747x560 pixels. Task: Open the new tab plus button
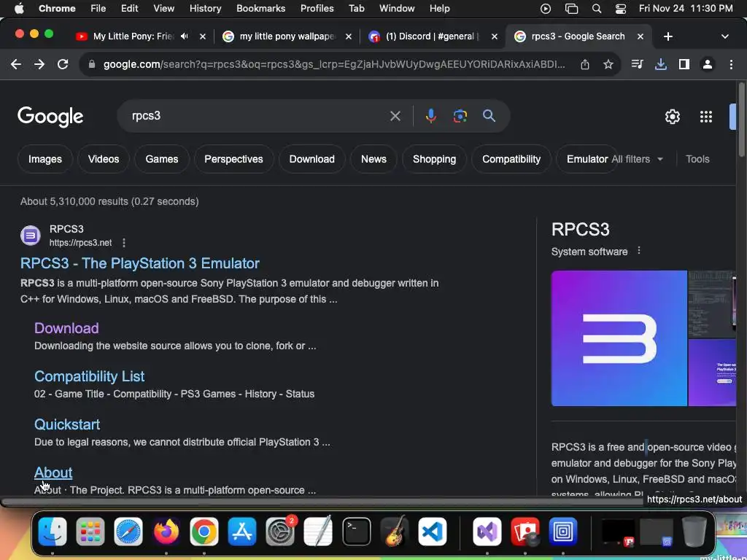click(x=668, y=36)
